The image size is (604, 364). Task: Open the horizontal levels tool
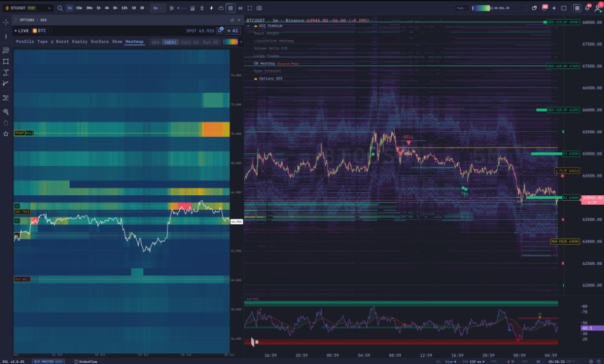(x=6, y=98)
